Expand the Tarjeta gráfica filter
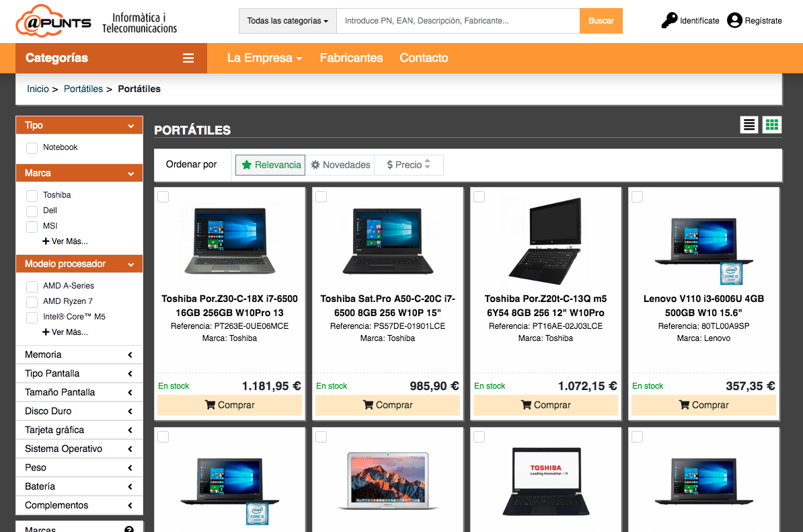The width and height of the screenshot is (803, 532). (x=79, y=430)
